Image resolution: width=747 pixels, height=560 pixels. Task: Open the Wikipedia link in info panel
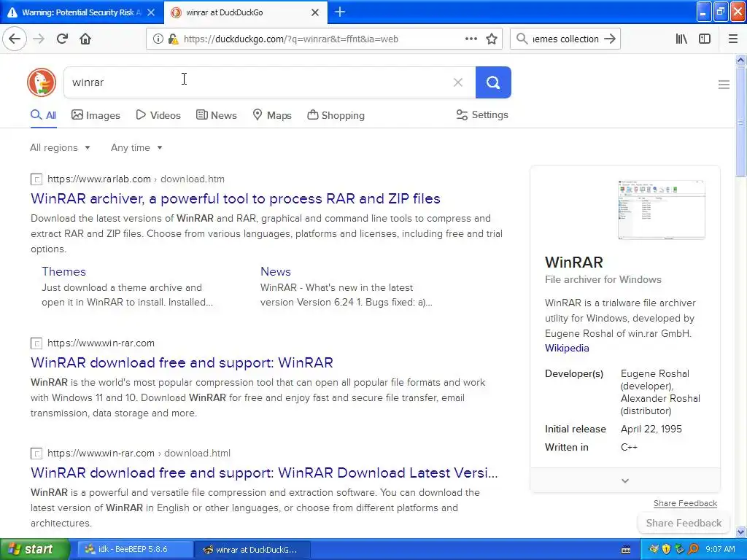click(x=567, y=348)
